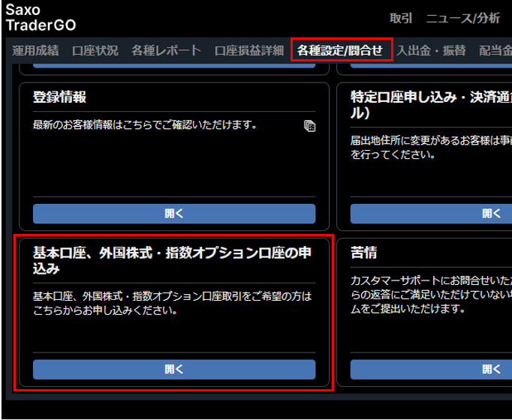Click text 最新のお客様情報はこちらでご確認いただけます。
This screenshot has width=512, height=420.
click(x=146, y=124)
